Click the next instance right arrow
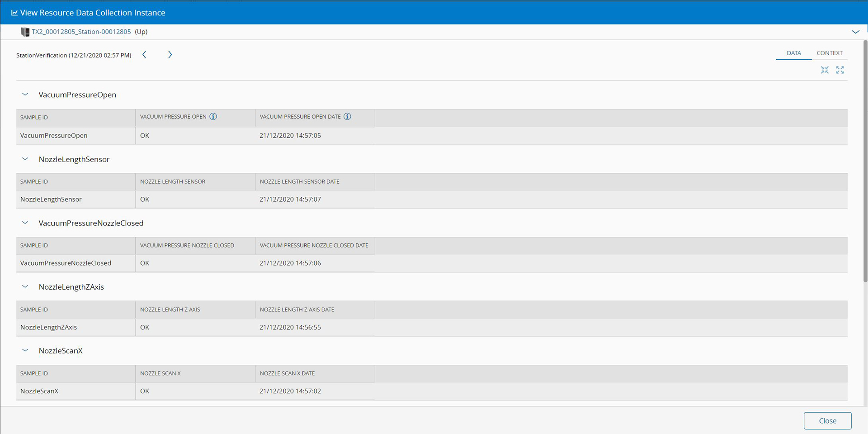Image resolution: width=868 pixels, height=434 pixels. tap(170, 55)
